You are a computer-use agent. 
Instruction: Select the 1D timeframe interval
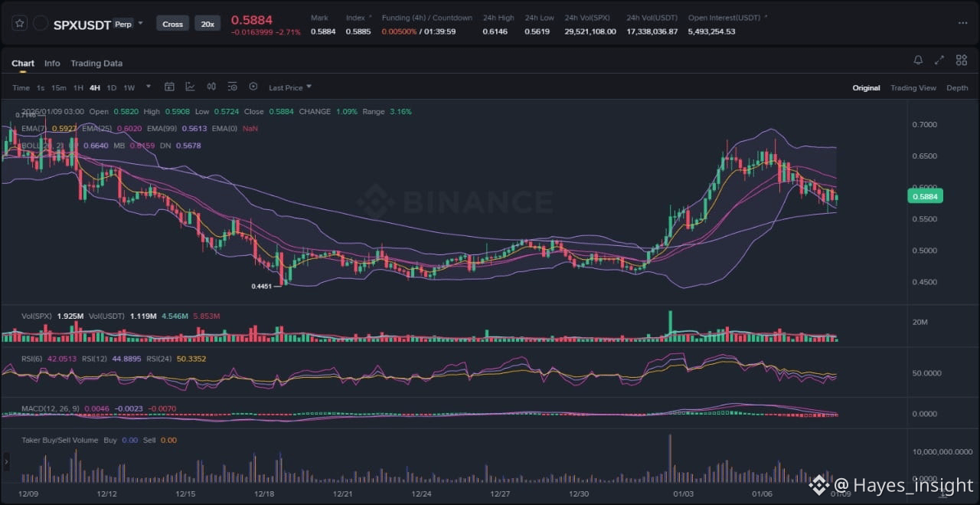point(112,88)
